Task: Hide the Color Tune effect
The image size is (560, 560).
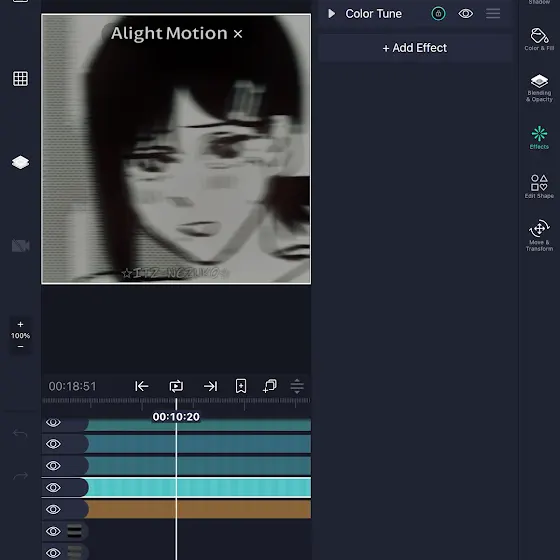Action: (x=465, y=14)
